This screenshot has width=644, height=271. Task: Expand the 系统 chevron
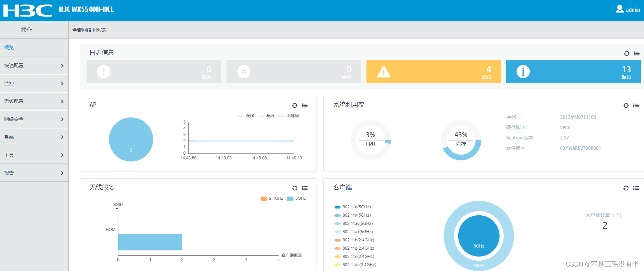62,137
